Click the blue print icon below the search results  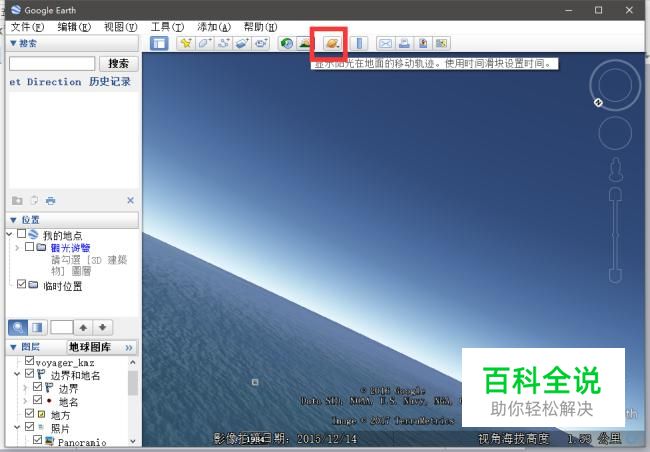click(51, 201)
